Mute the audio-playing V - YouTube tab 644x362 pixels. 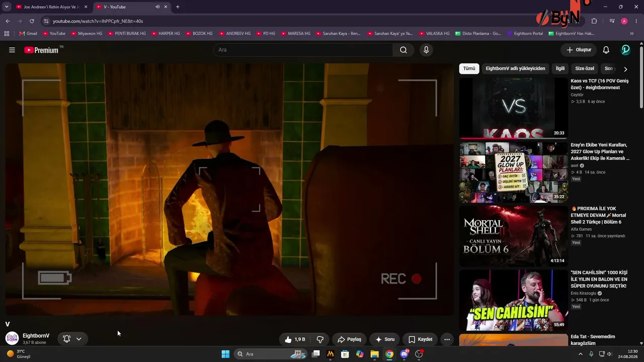157,7
